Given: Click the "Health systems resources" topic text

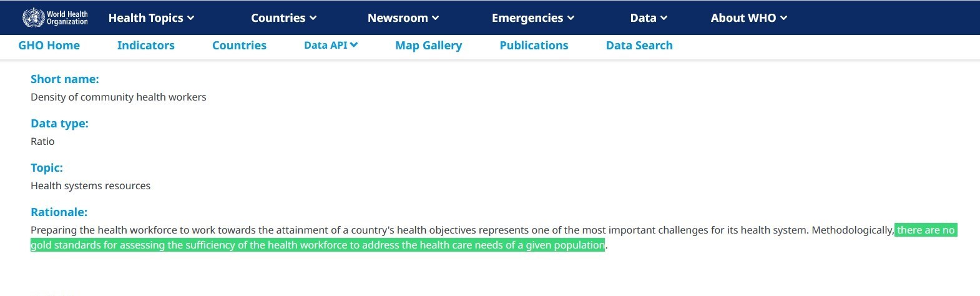Looking at the screenshot, I should pyautogui.click(x=91, y=186).
